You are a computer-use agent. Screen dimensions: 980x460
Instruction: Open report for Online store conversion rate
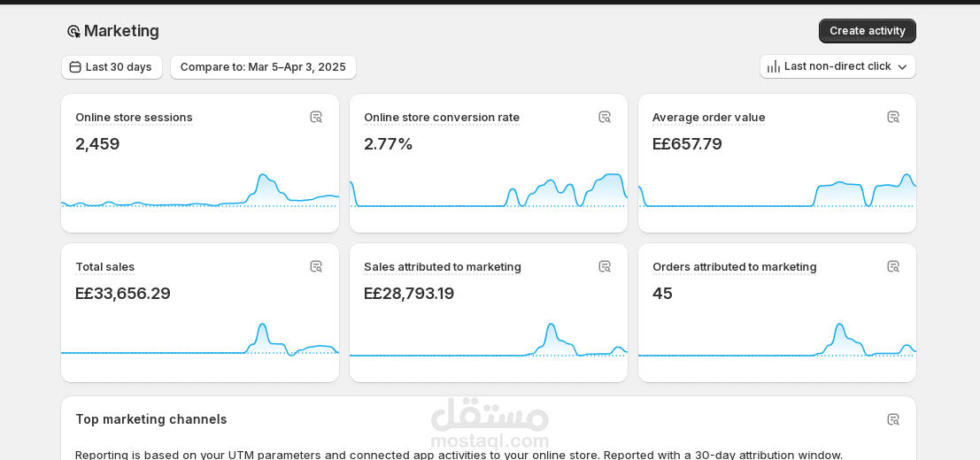605,117
